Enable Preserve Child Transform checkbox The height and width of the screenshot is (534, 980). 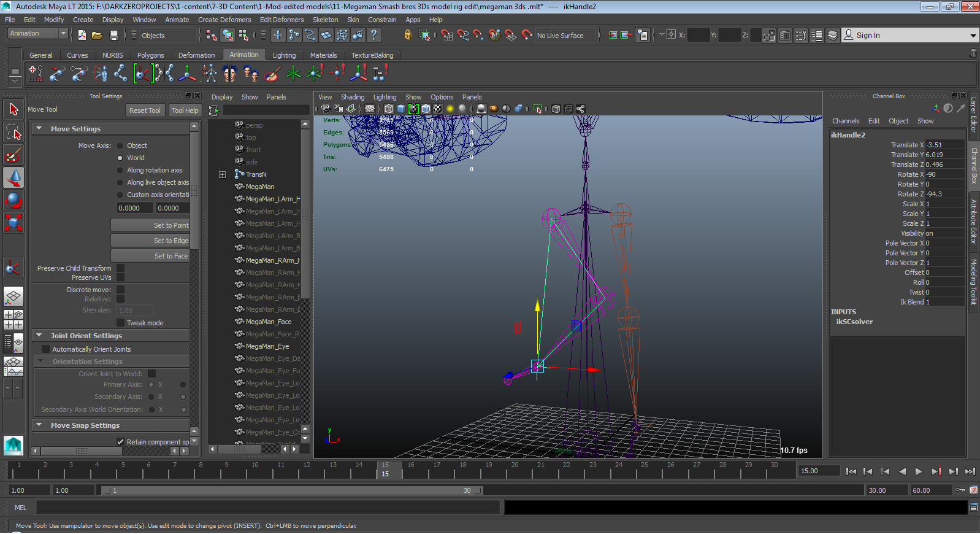coord(121,268)
